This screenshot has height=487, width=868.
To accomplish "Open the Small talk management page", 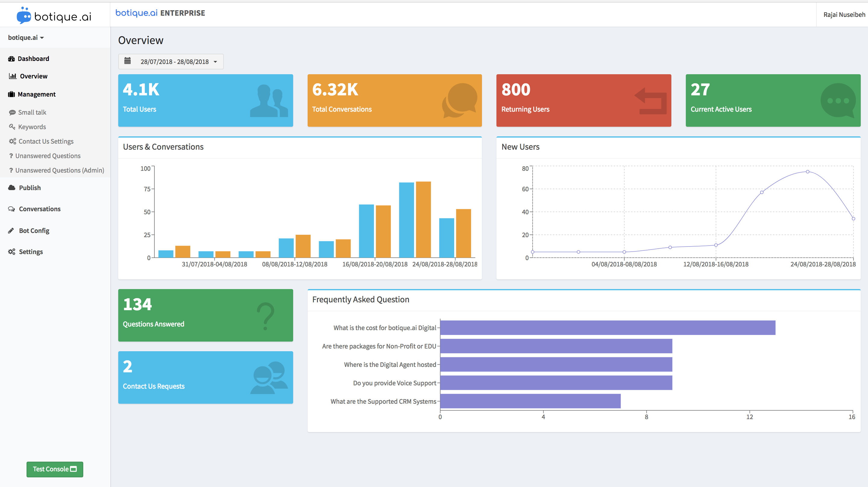I will [x=32, y=112].
